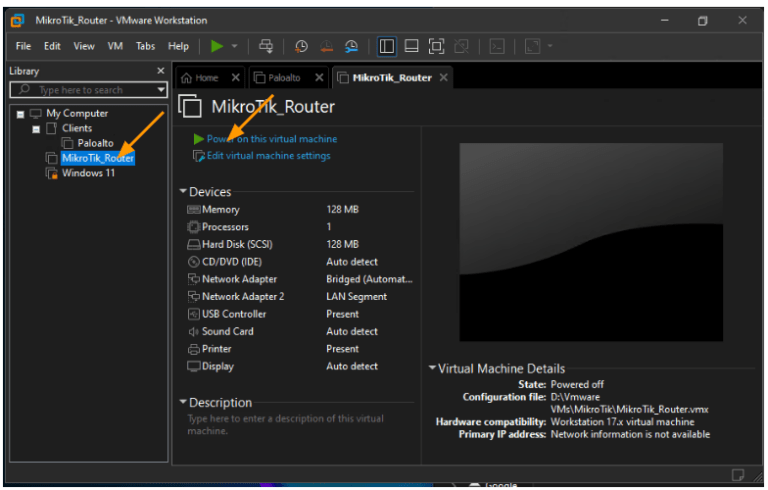This screenshot has height=490, width=768.
Task: Click Edit virtual machine settings link
Action: pos(268,156)
